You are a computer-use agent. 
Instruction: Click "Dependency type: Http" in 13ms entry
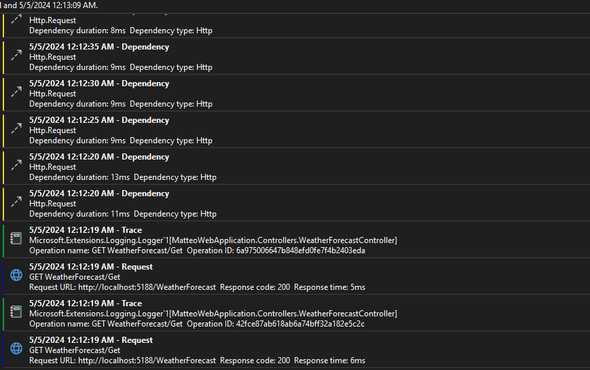coord(175,177)
